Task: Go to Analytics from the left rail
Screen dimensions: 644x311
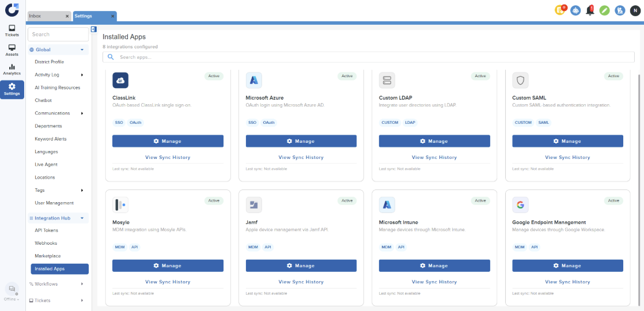Action: (12, 70)
